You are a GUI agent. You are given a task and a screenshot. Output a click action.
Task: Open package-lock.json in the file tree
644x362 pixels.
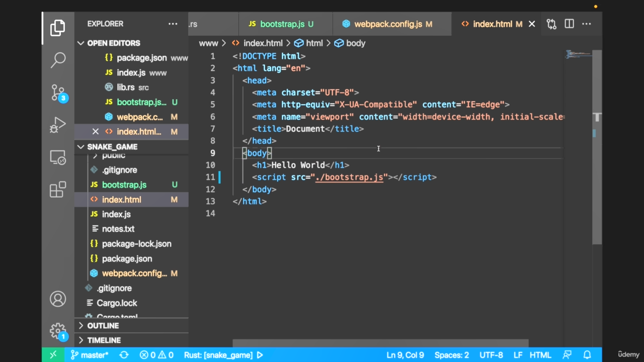(136, 244)
